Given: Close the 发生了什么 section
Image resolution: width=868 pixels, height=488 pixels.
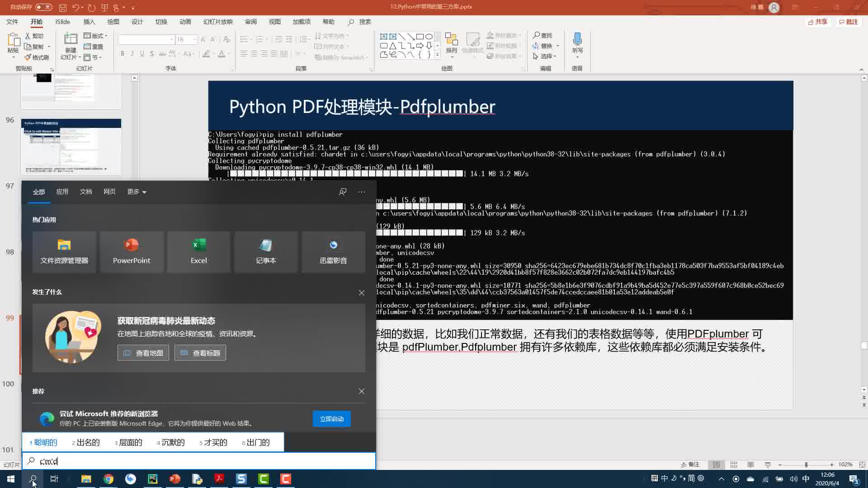Looking at the screenshot, I should point(362,293).
